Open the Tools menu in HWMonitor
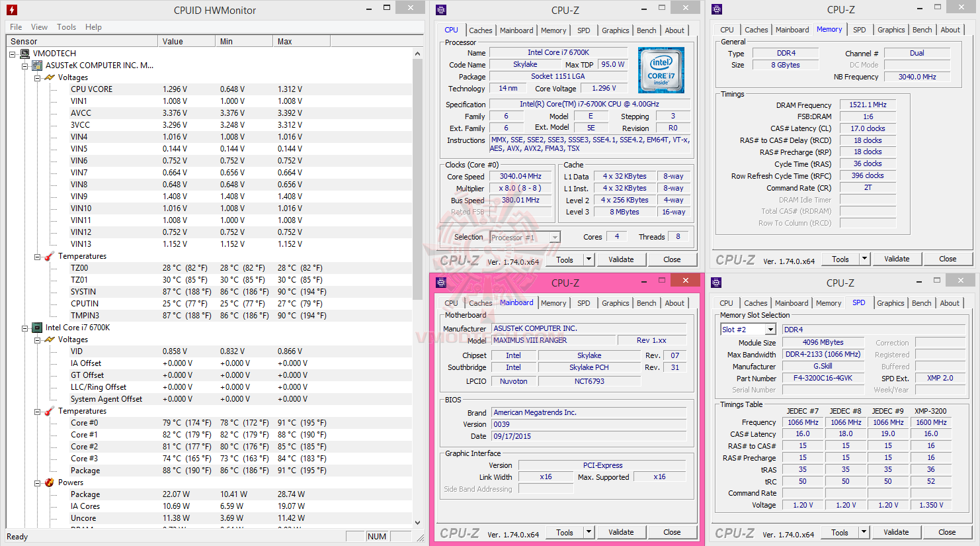Screen dimensions: 980x546 (x=66, y=27)
